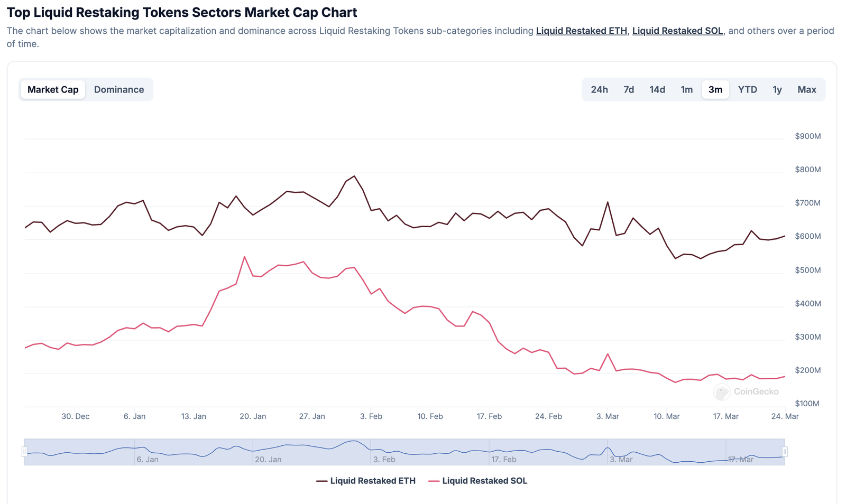The width and height of the screenshot is (846, 504).
Task: Select the Market Cap view
Action: point(52,89)
